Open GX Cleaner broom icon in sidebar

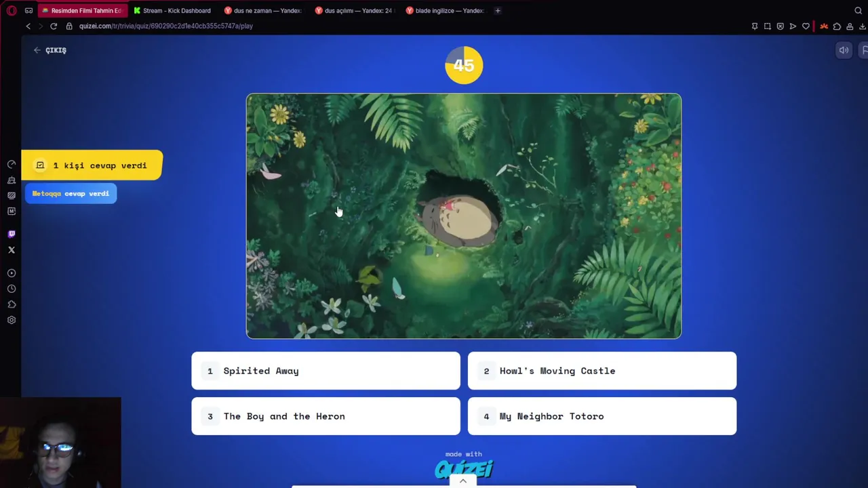click(12, 180)
